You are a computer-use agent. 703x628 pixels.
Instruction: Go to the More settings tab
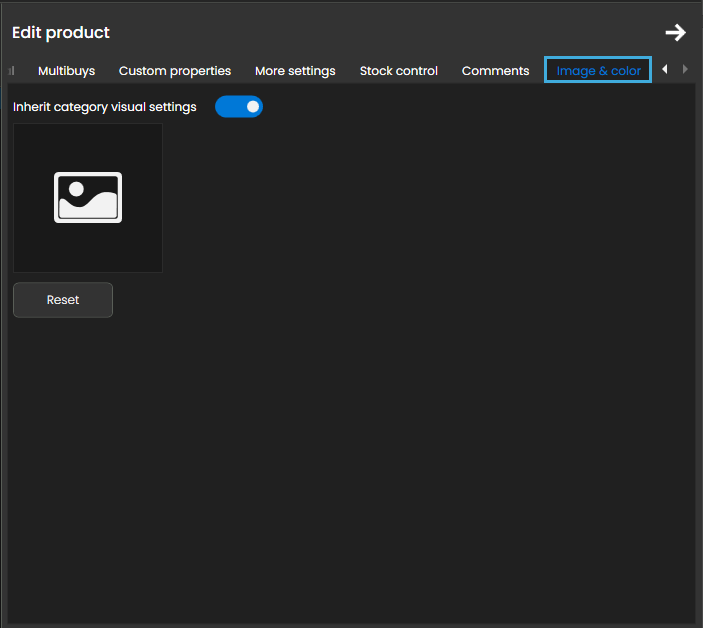(295, 71)
